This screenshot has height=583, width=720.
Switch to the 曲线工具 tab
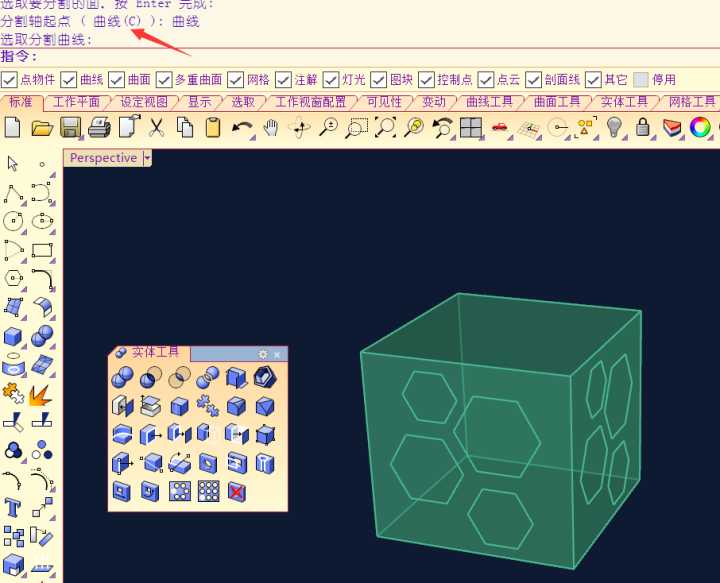click(x=489, y=102)
